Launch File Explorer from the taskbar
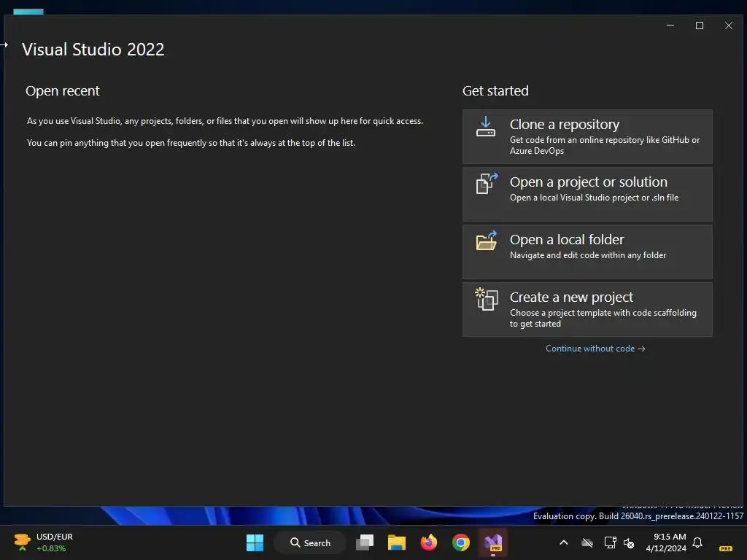 point(396,542)
